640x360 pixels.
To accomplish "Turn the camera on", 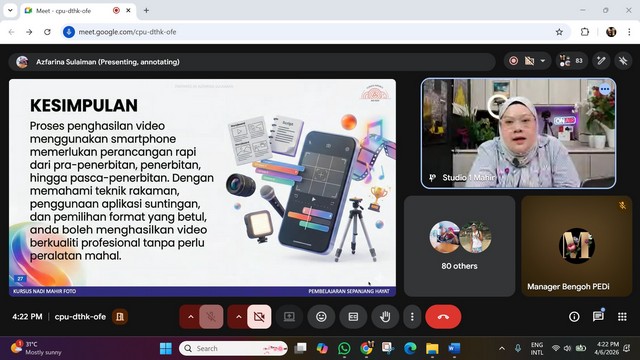I will (259, 317).
